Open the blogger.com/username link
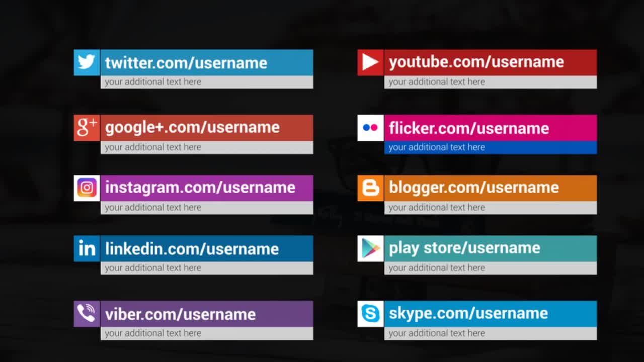This screenshot has width=644, height=362. [x=473, y=188]
